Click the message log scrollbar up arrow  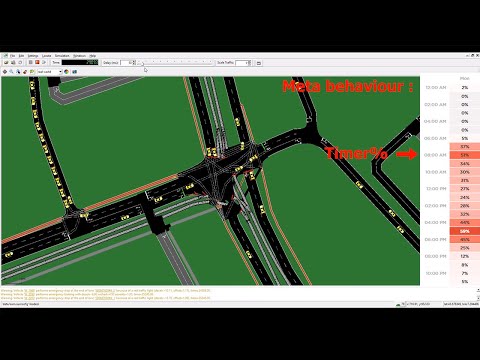tap(478, 290)
